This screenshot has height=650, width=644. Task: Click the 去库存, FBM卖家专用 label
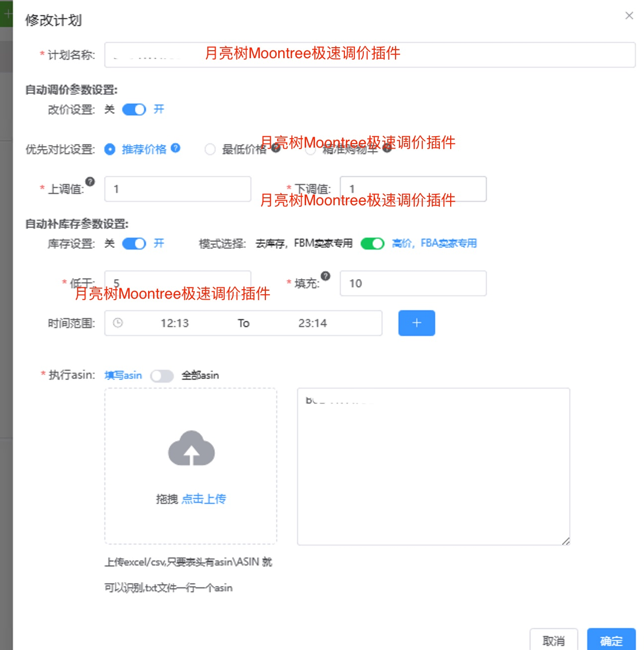pos(304,244)
